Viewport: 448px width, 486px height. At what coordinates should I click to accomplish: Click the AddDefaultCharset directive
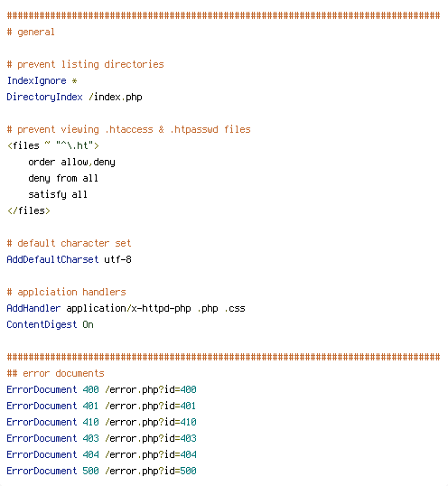point(52,259)
